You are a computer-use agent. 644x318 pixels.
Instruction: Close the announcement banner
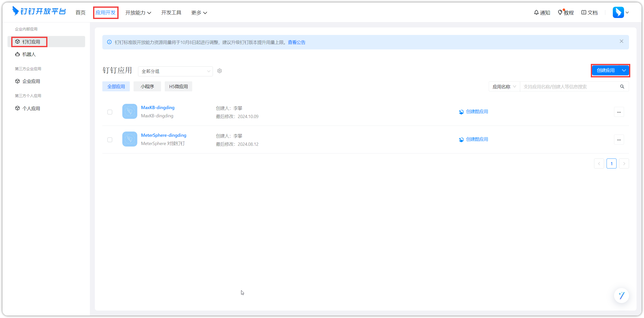[x=622, y=41]
